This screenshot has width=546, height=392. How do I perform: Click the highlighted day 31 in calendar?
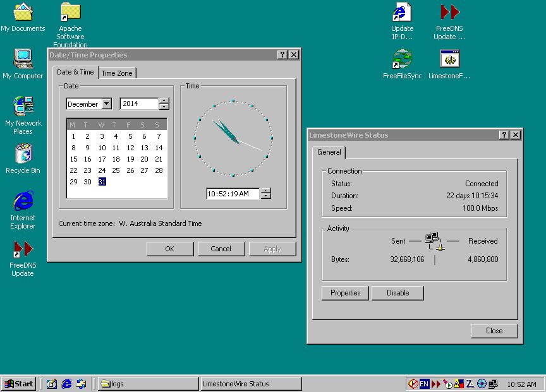[x=102, y=182]
